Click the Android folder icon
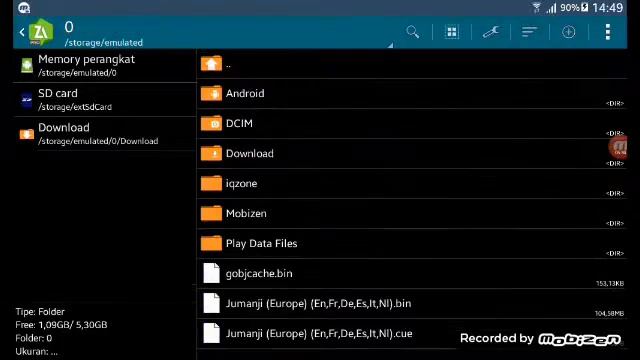This screenshot has height=360, width=640. point(211,93)
